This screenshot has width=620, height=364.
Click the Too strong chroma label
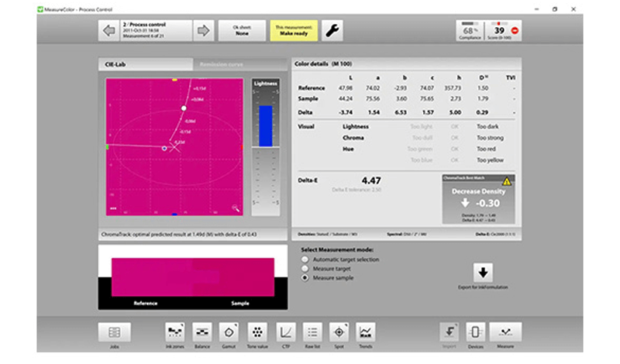(490, 138)
